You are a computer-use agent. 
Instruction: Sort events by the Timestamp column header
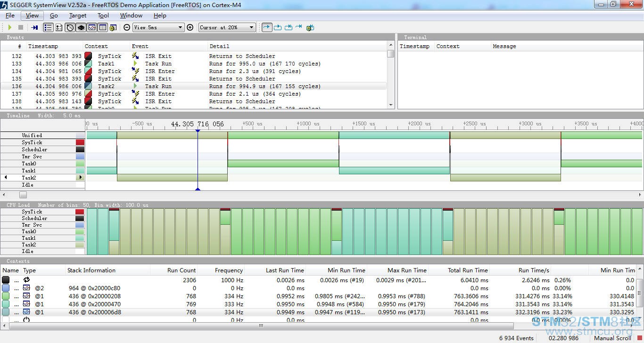click(54, 46)
